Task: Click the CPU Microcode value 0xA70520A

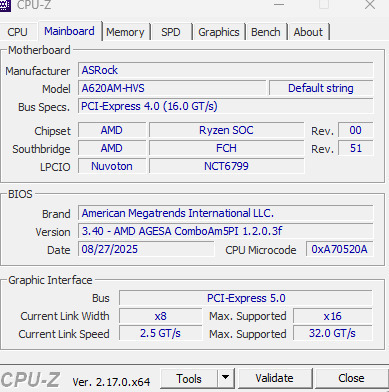Action: click(339, 249)
